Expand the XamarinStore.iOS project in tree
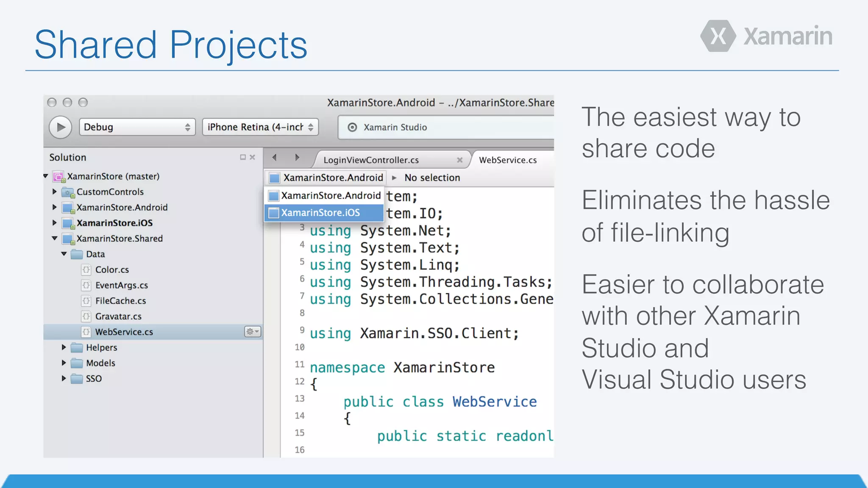Image resolution: width=868 pixels, height=488 pixels. pos(54,223)
